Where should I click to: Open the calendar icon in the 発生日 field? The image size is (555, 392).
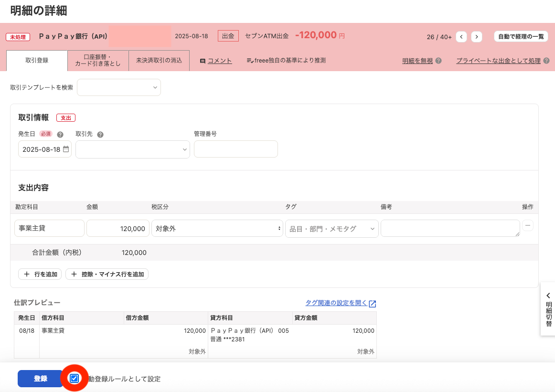pos(65,149)
